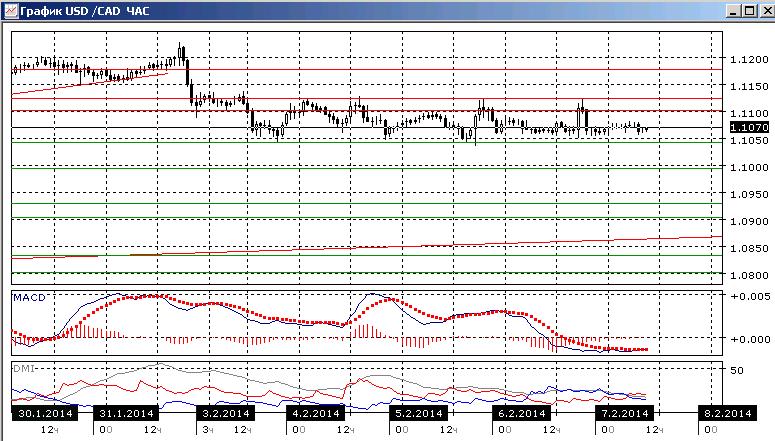Click the 1.0850 price axis label

(749, 248)
